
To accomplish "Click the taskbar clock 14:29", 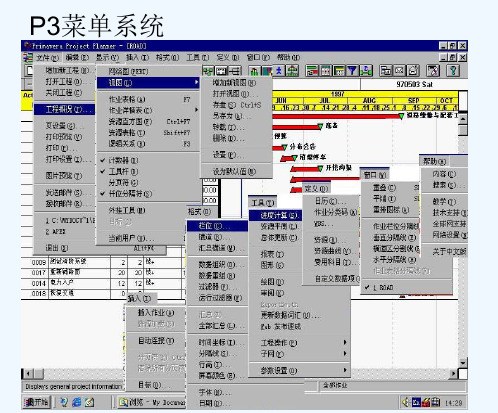I will click(454, 403).
